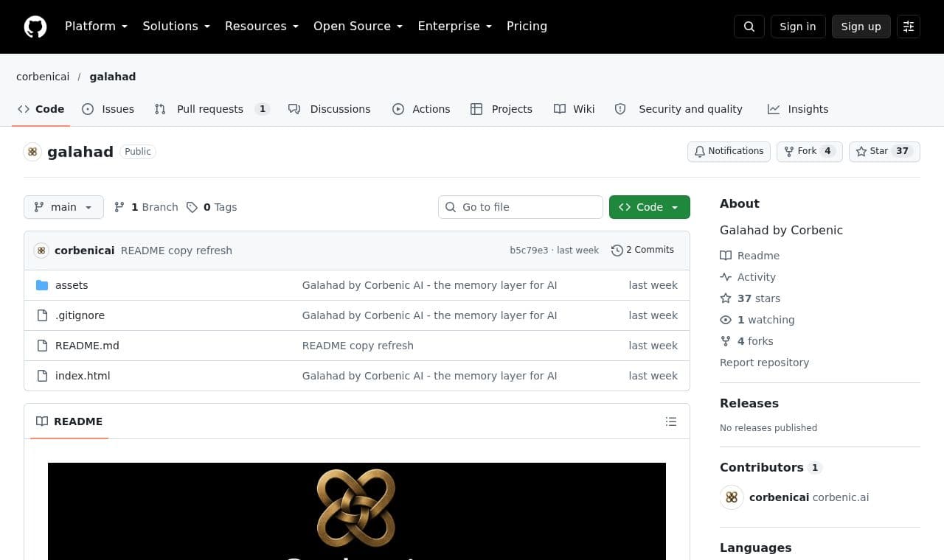Click the assets folder icon
944x560 pixels.
tap(42, 285)
